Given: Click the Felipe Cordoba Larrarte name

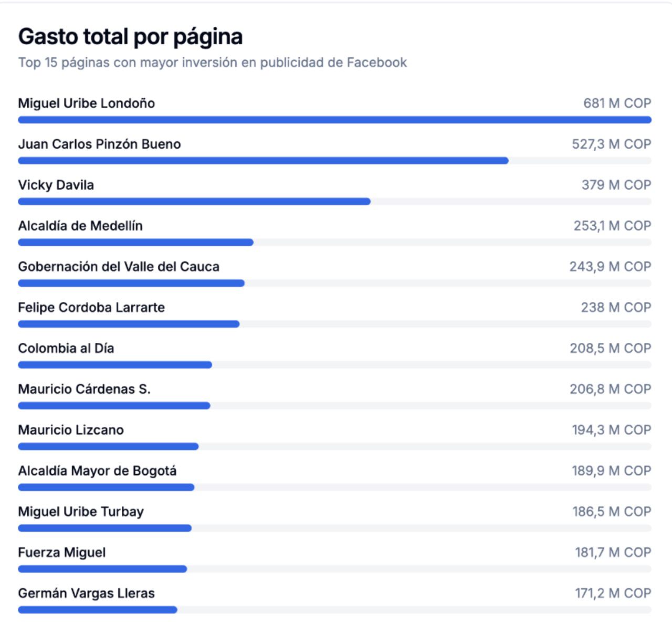Looking at the screenshot, I should point(91,308).
